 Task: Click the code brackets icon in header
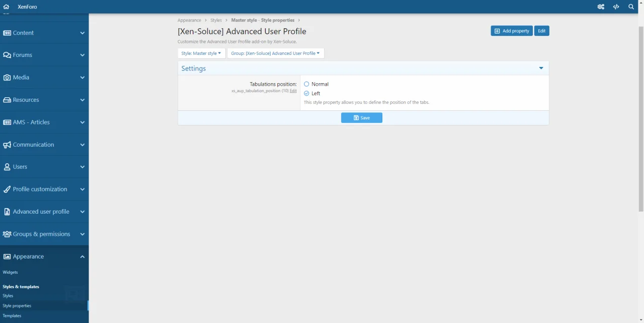click(616, 7)
